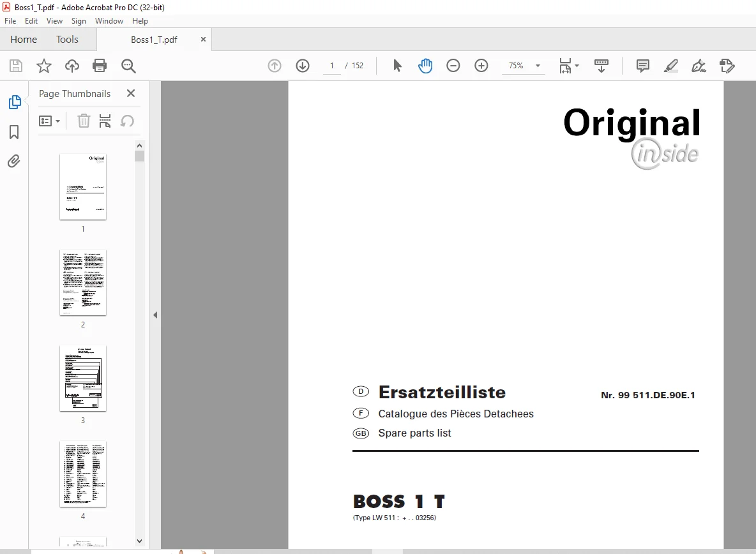756x554 pixels.
Task: Click the Type LW 511 text
Action: click(x=395, y=518)
